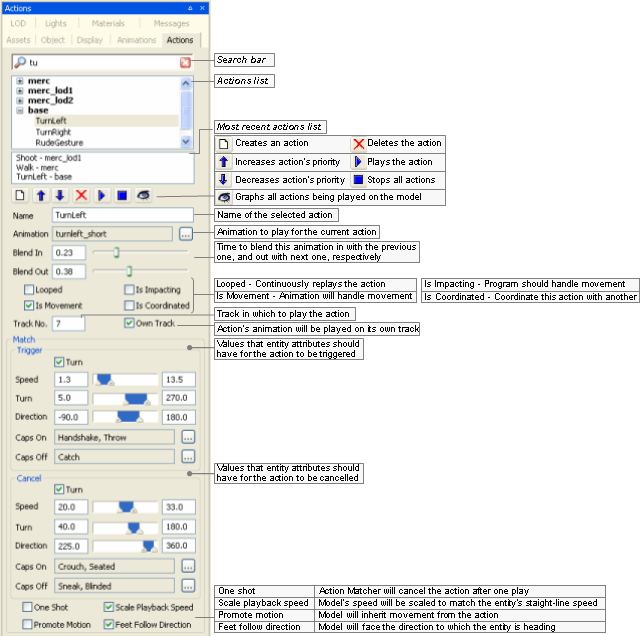
Task: Enable the Is Impacting checkbox
Action: [129, 289]
